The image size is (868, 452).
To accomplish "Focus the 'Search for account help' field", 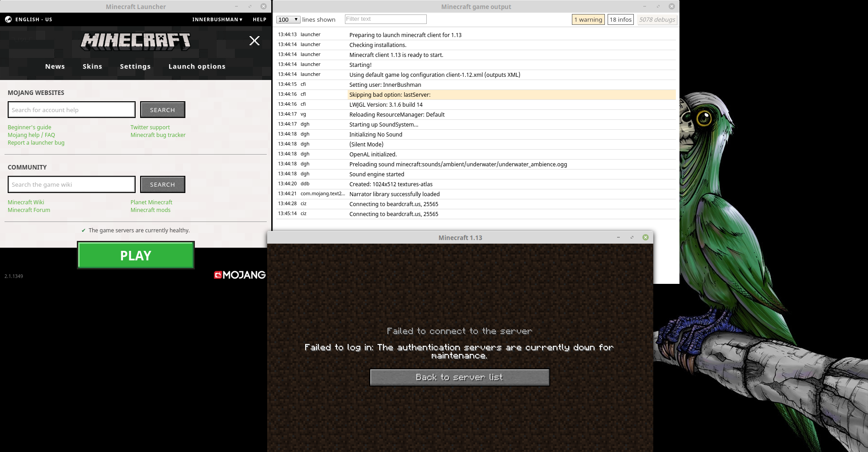I will click(x=71, y=110).
